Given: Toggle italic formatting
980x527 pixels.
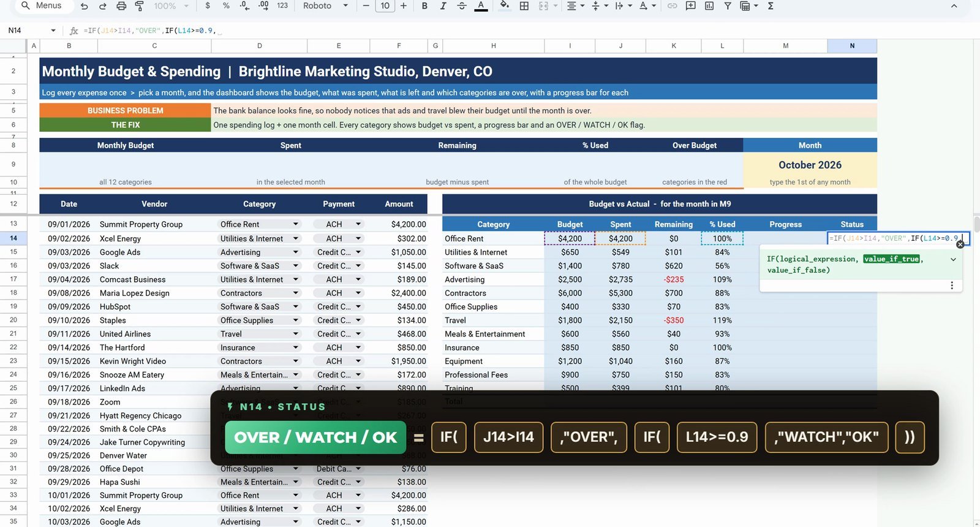Looking at the screenshot, I should (443, 6).
